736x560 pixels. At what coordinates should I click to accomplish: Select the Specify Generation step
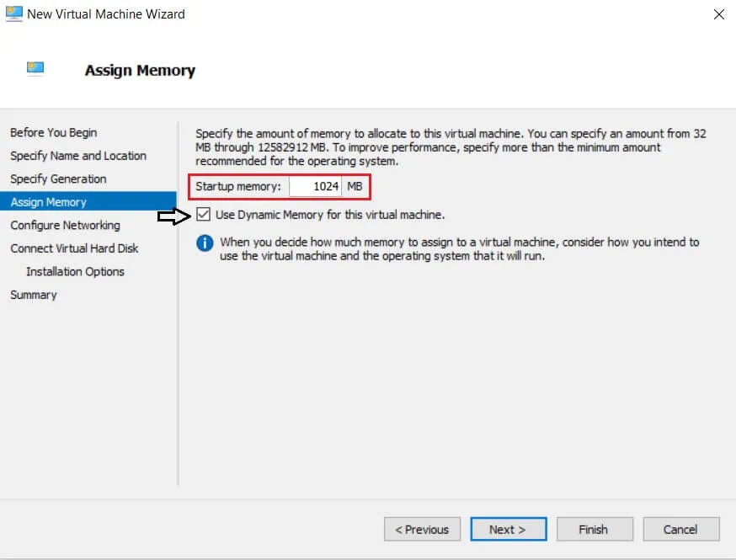pos(58,179)
